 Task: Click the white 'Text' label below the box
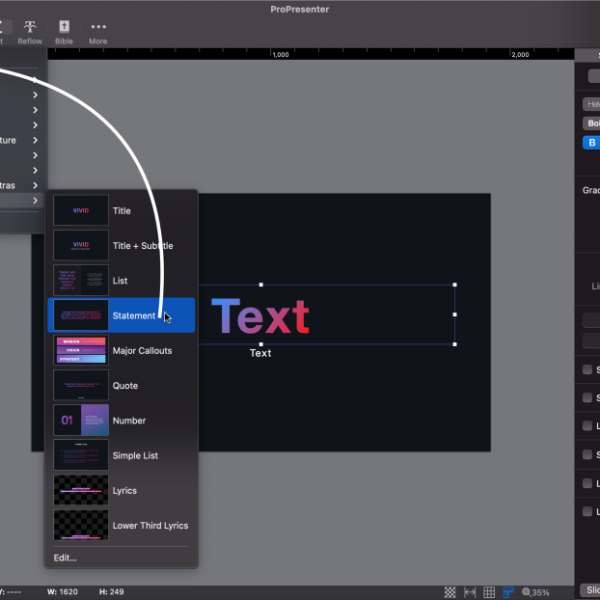[x=260, y=353]
